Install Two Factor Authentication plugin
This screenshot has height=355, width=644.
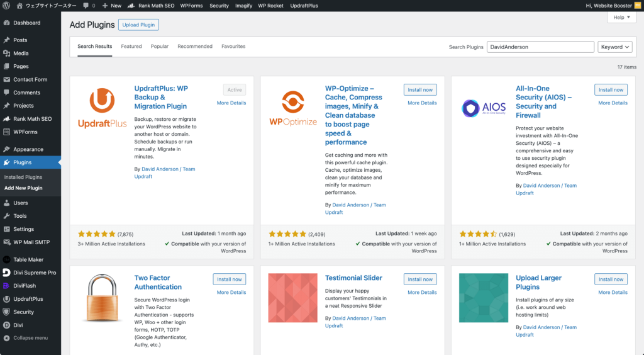pos(229,279)
